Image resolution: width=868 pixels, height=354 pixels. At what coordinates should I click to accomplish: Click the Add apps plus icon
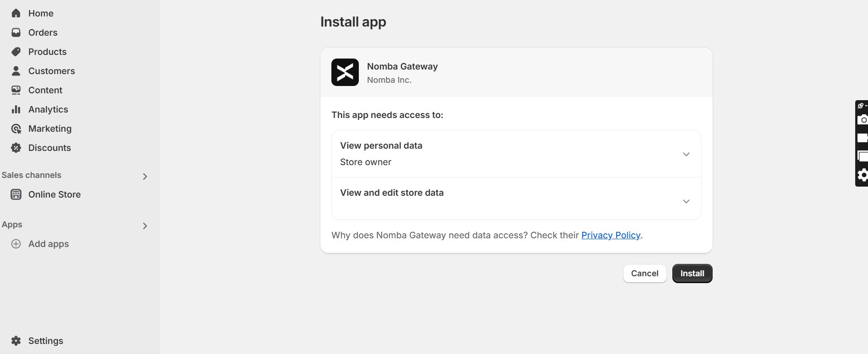pyautogui.click(x=16, y=244)
